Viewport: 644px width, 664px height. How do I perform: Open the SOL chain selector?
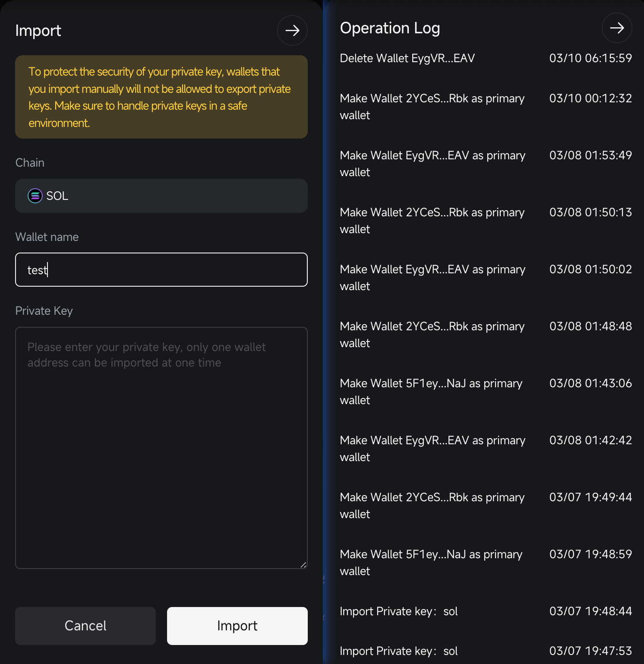pyautogui.click(x=161, y=196)
